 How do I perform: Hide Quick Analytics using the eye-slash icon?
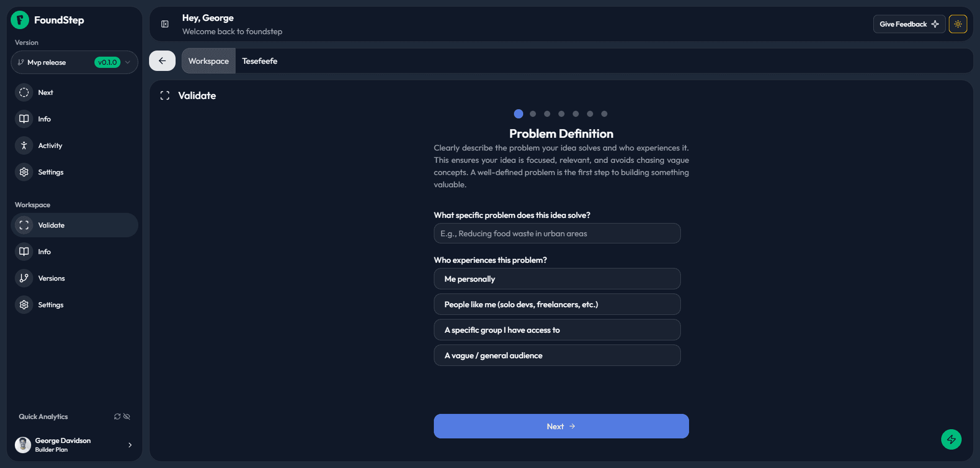[127, 416]
